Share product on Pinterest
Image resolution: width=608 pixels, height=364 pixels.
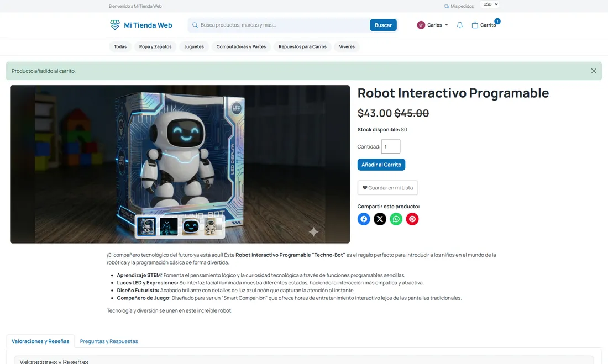(412, 219)
